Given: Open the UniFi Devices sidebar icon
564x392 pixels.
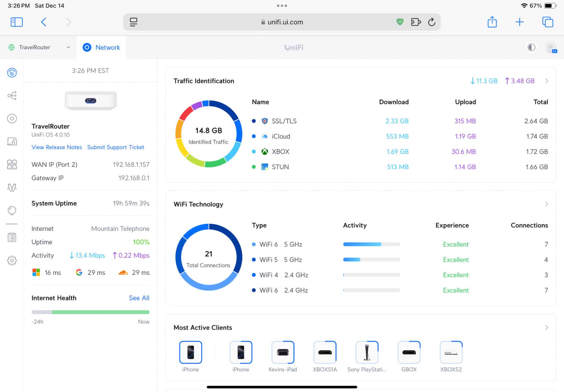Looking at the screenshot, I should point(12,118).
